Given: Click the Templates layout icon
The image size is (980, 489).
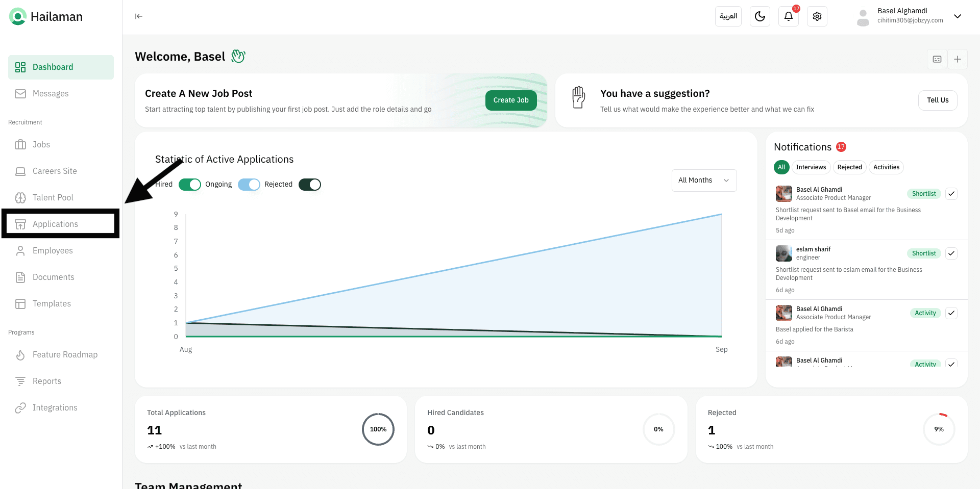Looking at the screenshot, I should (x=20, y=304).
